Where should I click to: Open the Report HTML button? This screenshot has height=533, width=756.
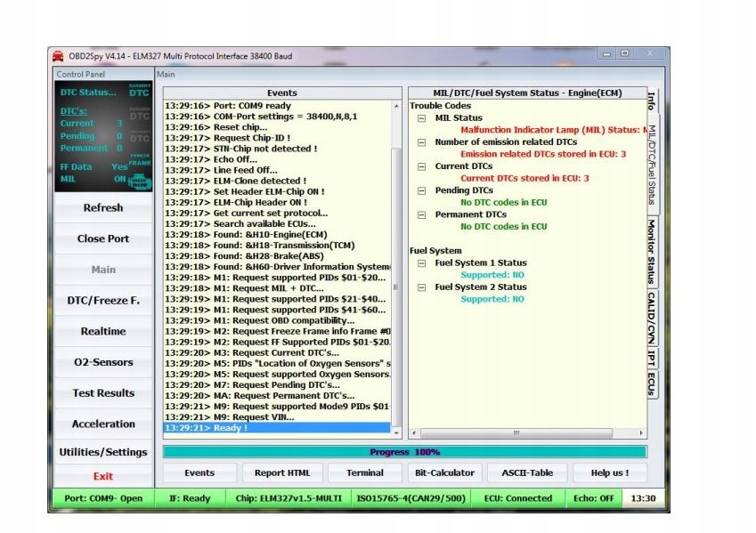tap(282, 472)
